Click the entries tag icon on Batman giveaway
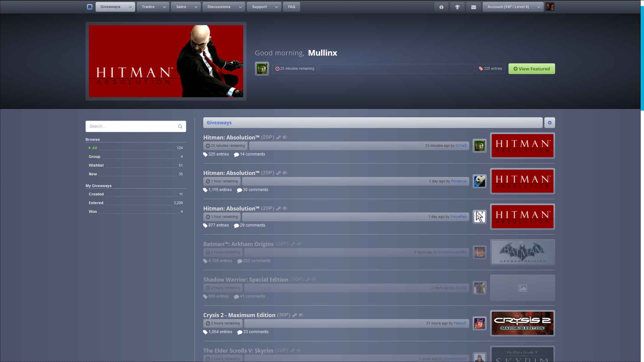Screen dimensions: 644x362 (205, 261)
